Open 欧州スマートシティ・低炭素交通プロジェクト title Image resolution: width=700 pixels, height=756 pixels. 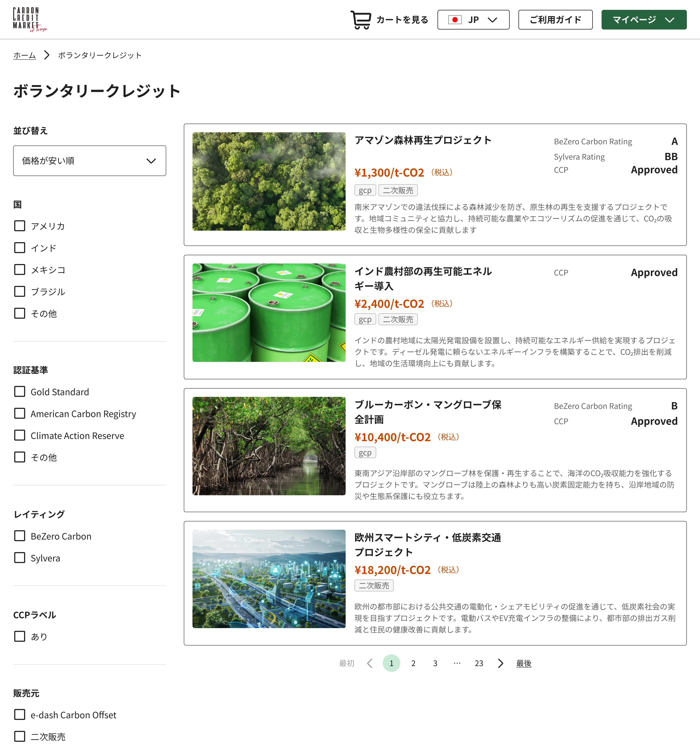(x=428, y=545)
